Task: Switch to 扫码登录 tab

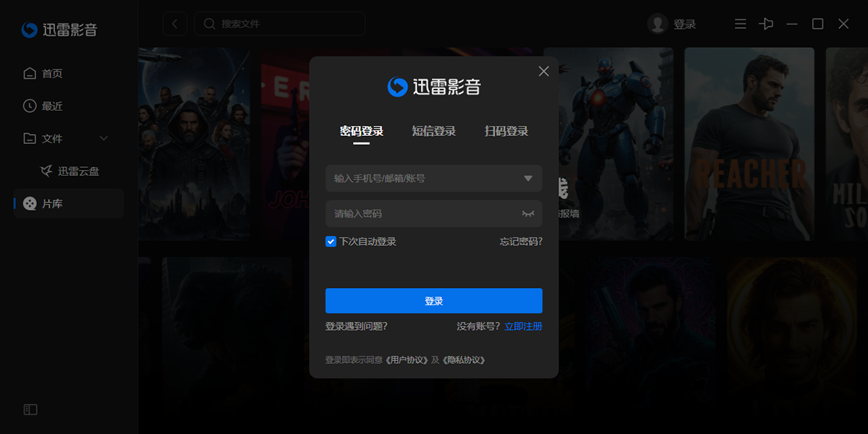Action: tap(506, 131)
